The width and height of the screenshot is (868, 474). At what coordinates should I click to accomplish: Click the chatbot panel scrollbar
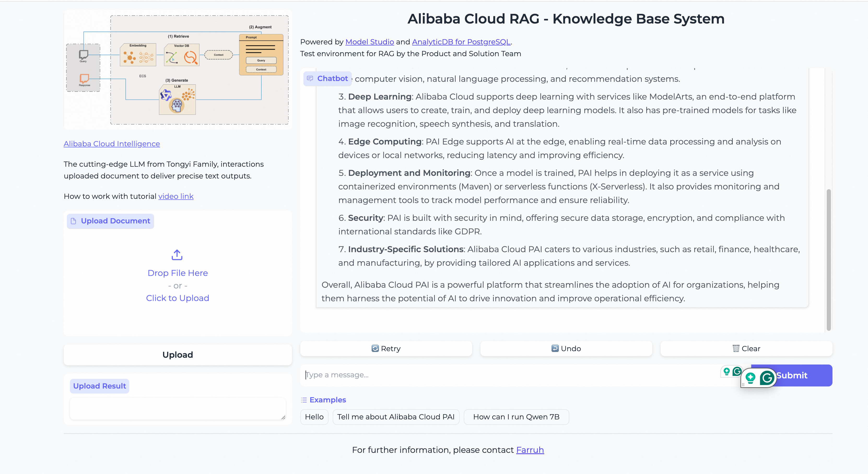coord(829,259)
